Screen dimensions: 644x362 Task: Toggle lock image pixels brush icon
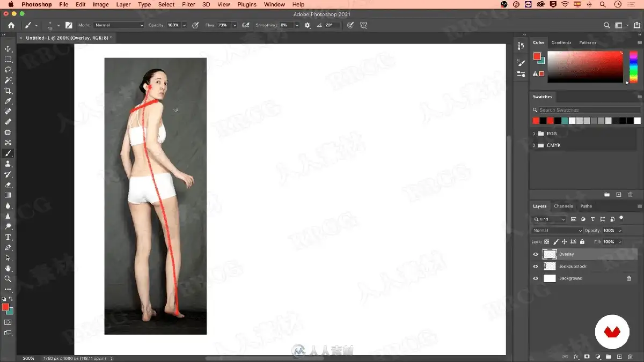pos(556,242)
